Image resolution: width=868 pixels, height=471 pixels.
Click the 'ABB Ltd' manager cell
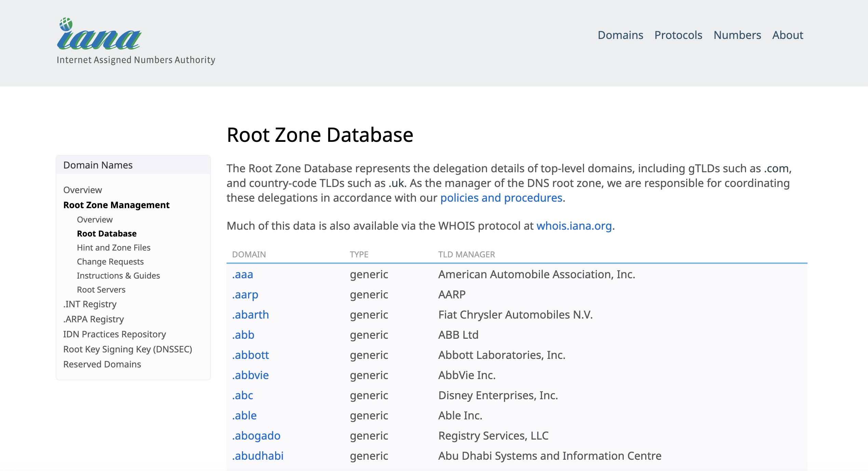[458, 335]
